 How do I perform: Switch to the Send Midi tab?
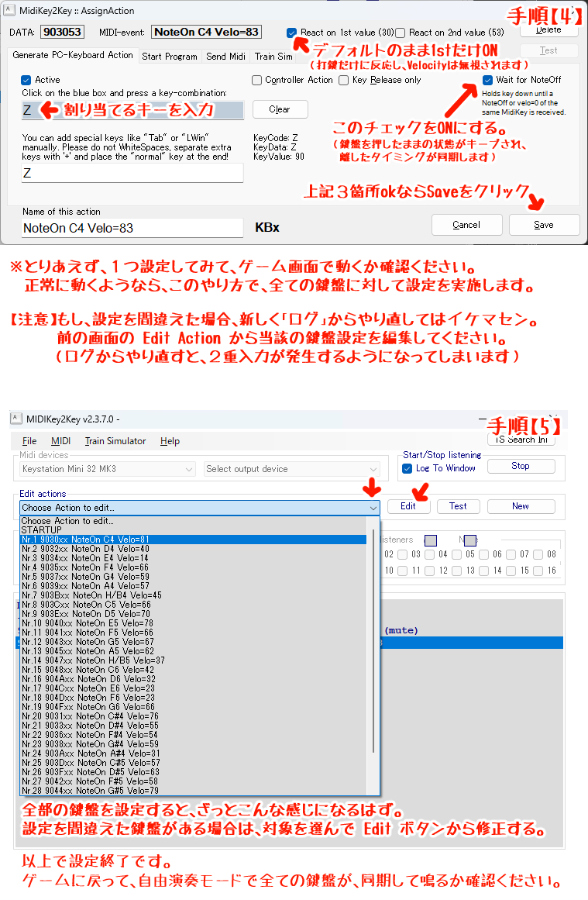[225, 57]
